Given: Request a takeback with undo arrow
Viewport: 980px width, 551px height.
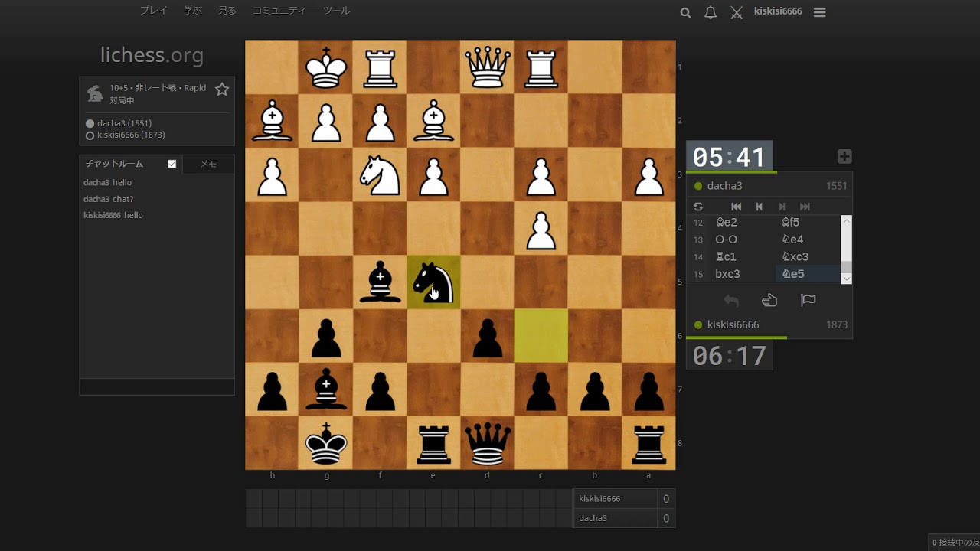Looking at the screenshot, I should tap(731, 301).
